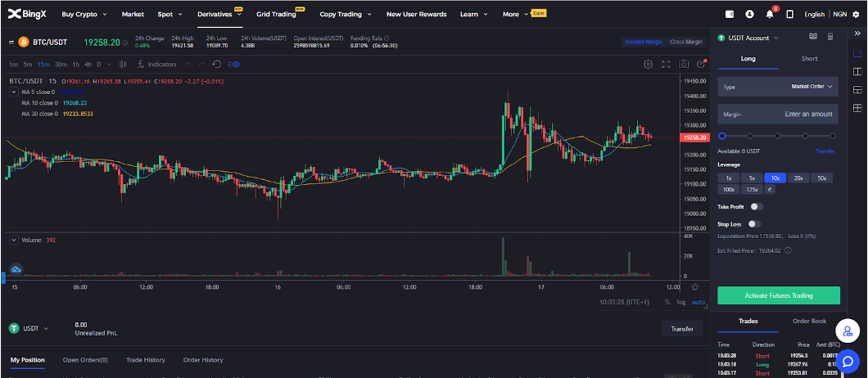
Task: Click the wallet icon in header
Action: coord(730,14)
